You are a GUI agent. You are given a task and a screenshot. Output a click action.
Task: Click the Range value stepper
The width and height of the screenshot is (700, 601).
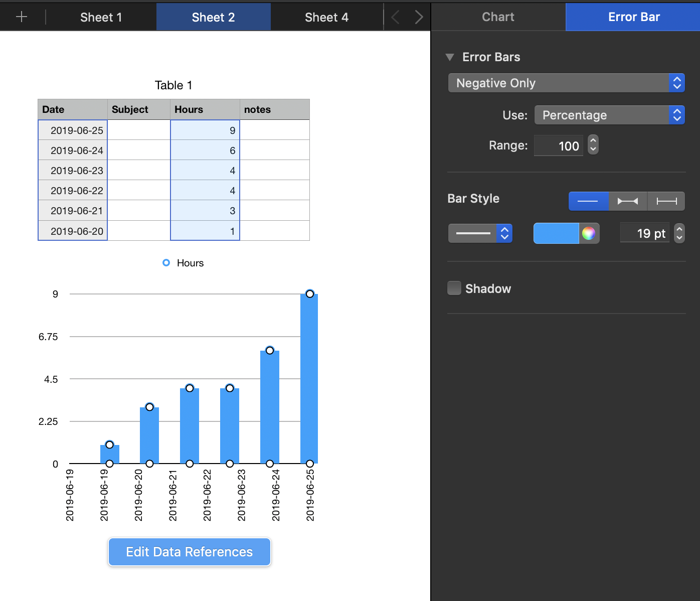coord(593,145)
